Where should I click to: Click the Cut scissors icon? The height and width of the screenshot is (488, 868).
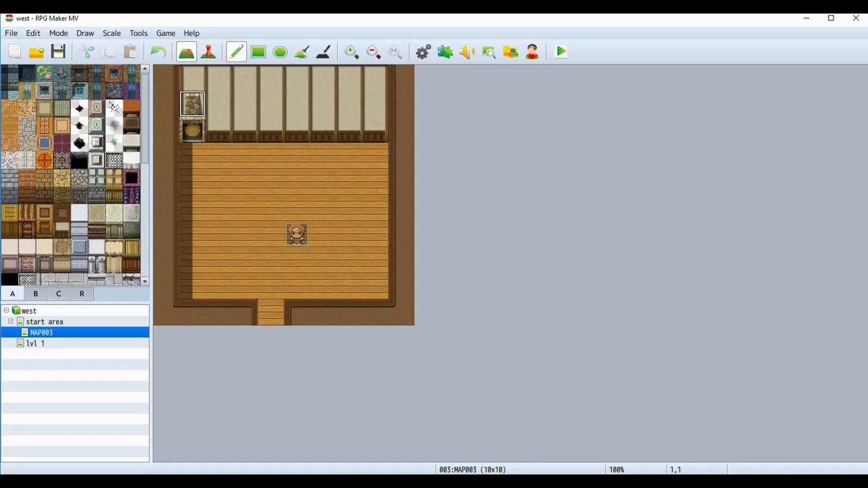87,52
